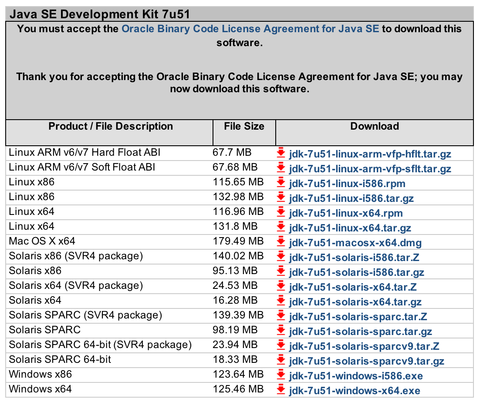The image size is (480, 402).
Task: Download the jdk-7u51-solaris-sparc.tar.Z link
Action: point(358,317)
